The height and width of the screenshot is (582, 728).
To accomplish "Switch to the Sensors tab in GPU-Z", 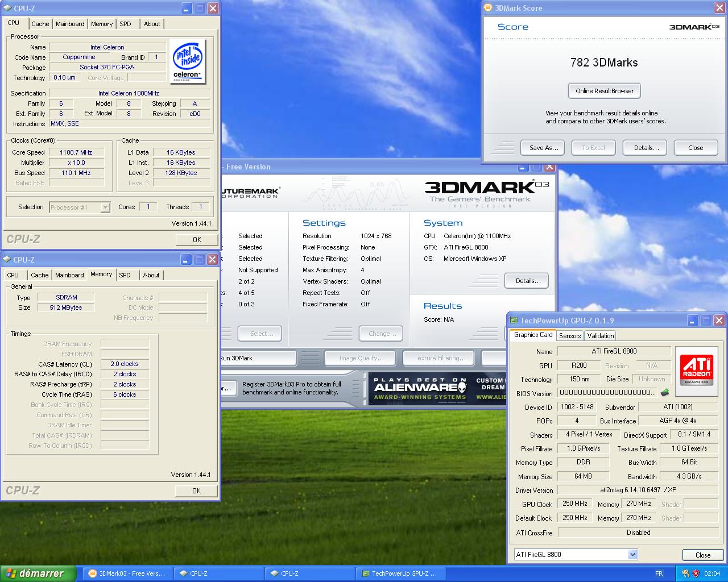I will (570, 336).
